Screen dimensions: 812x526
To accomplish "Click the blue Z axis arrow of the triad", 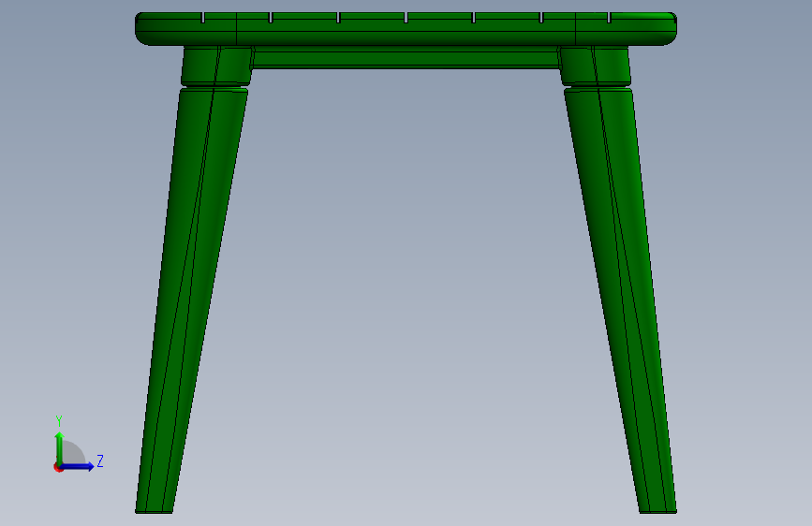I will [79, 466].
